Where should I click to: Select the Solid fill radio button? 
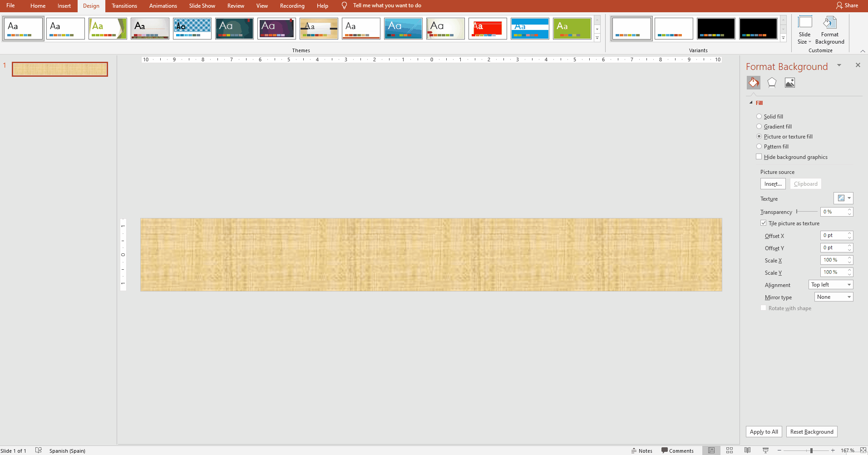[x=759, y=117]
